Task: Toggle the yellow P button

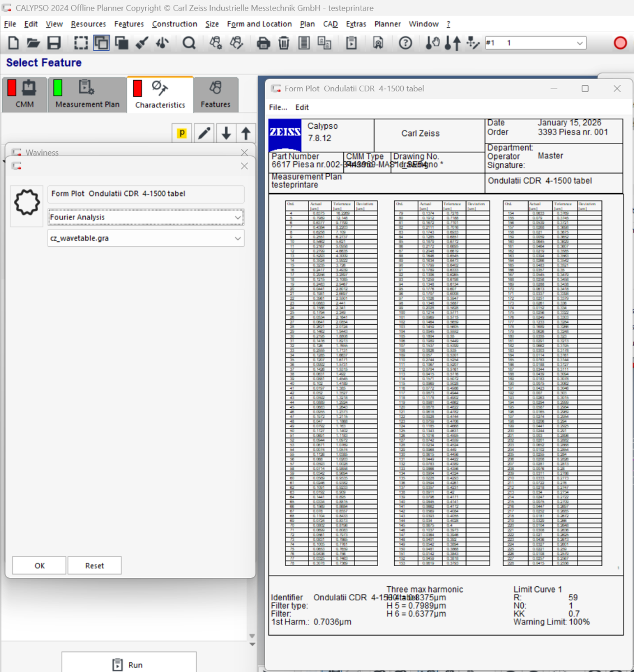Action: click(182, 133)
